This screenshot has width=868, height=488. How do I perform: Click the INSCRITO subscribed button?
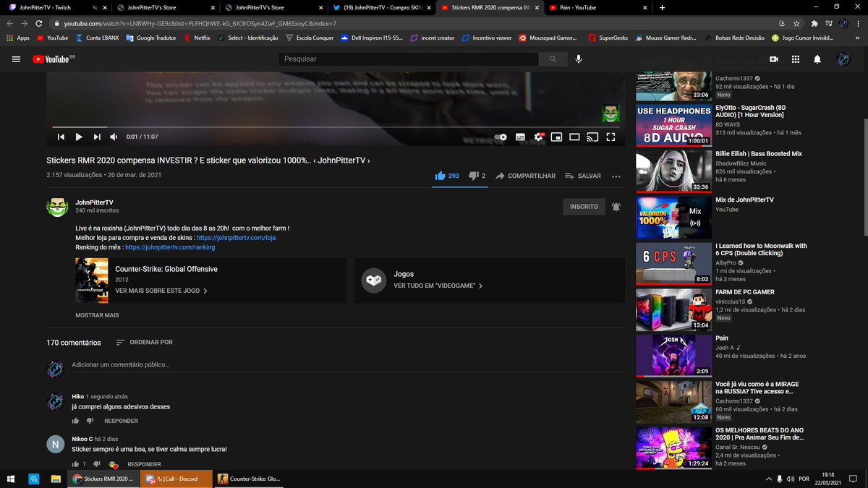click(584, 207)
